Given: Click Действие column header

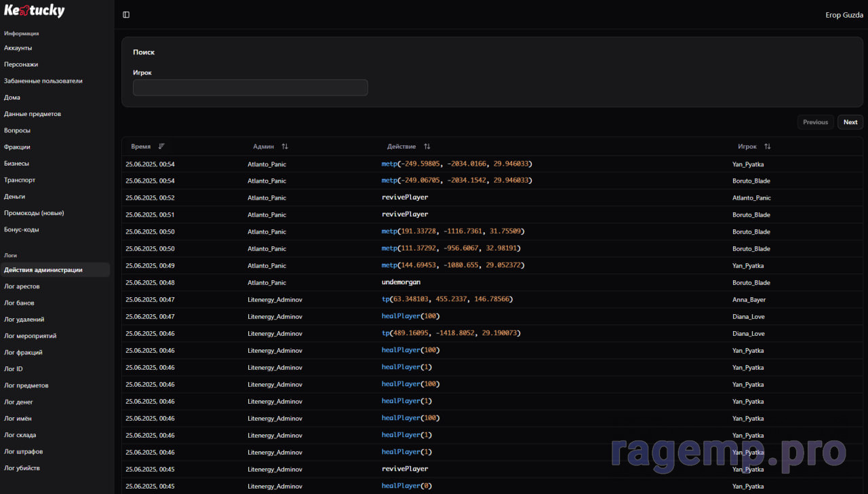Looking at the screenshot, I should coord(401,147).
